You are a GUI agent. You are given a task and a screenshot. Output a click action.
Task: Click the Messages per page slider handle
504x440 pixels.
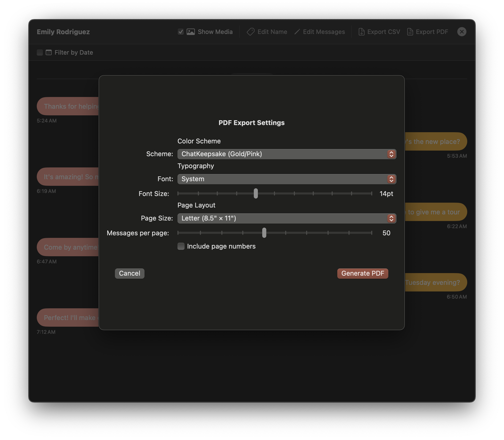click(264, 233)
